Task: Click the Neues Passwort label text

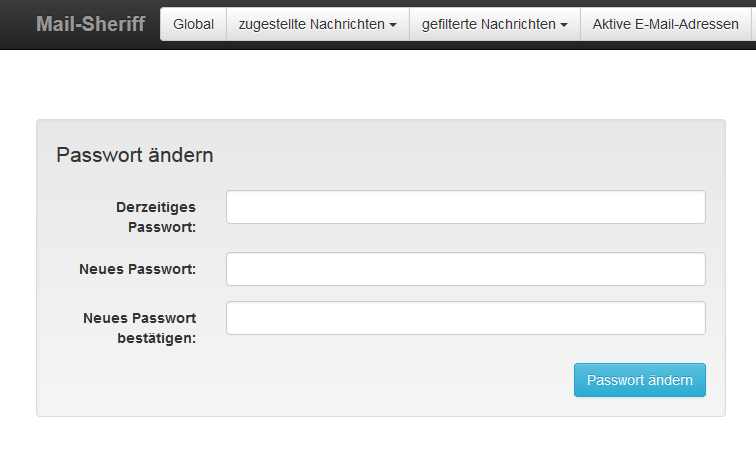Action: pyautogui.click(x=137, y=269)
